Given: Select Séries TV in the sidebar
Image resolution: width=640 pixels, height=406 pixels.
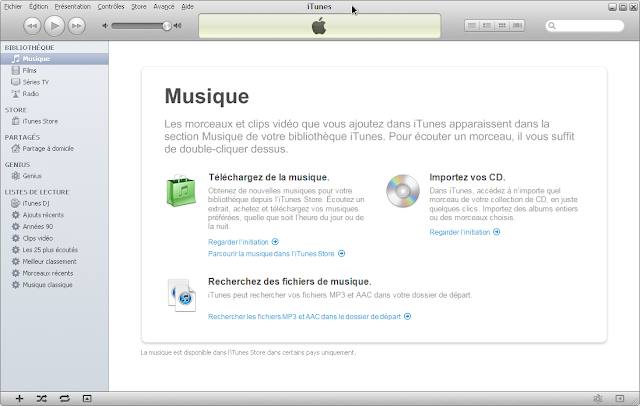Looking at the screenshot, I should [54, 82].
